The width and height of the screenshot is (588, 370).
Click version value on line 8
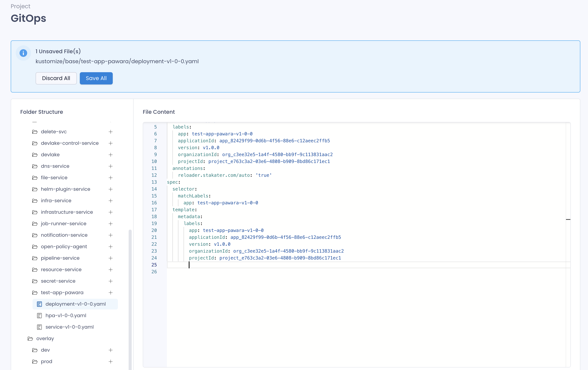[x=211, y=148]
